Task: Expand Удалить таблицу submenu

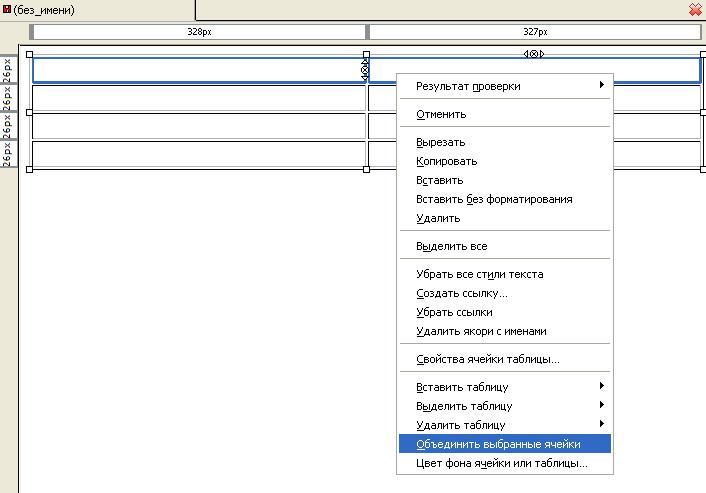Action: pos(505,425)
